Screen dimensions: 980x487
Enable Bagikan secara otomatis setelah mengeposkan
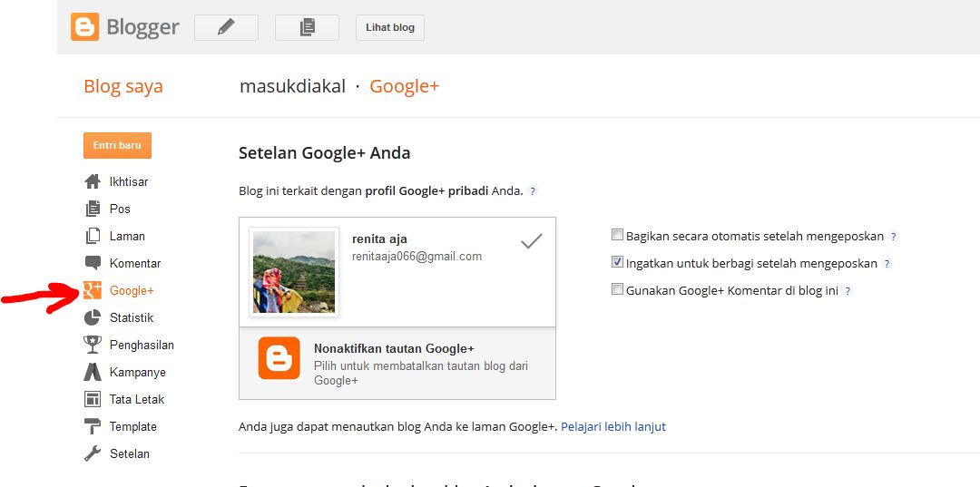pyautogui.click(x=618, y=236)
